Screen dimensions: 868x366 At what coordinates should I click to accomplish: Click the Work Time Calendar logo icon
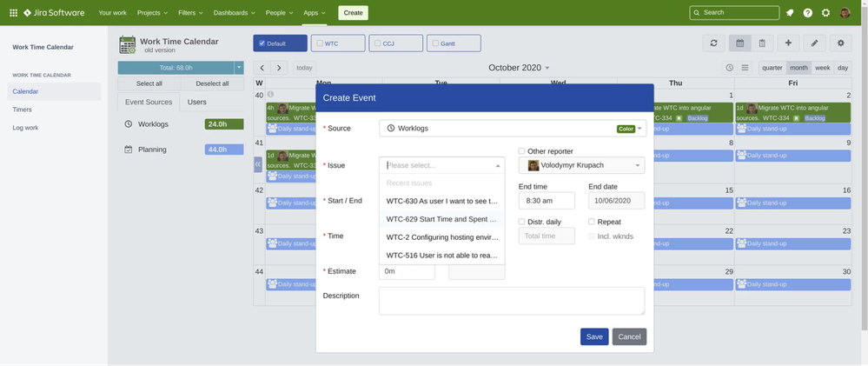point(128,45)
